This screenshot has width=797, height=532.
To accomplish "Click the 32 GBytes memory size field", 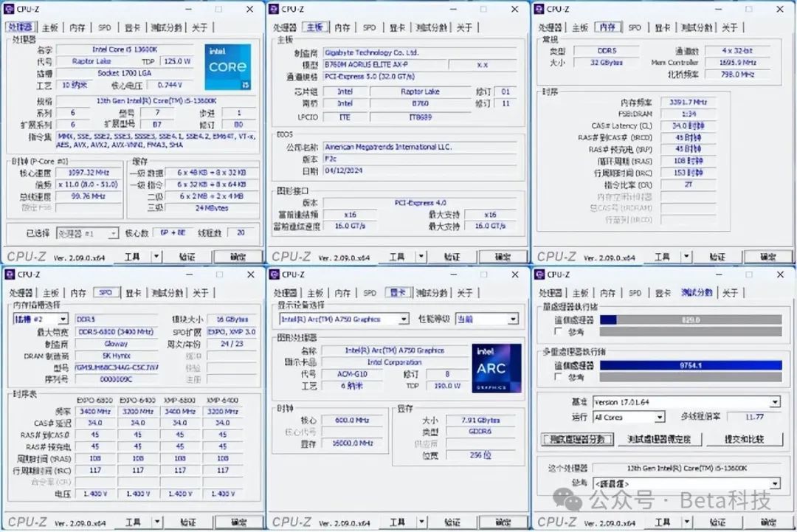I will tap(607, 62).
